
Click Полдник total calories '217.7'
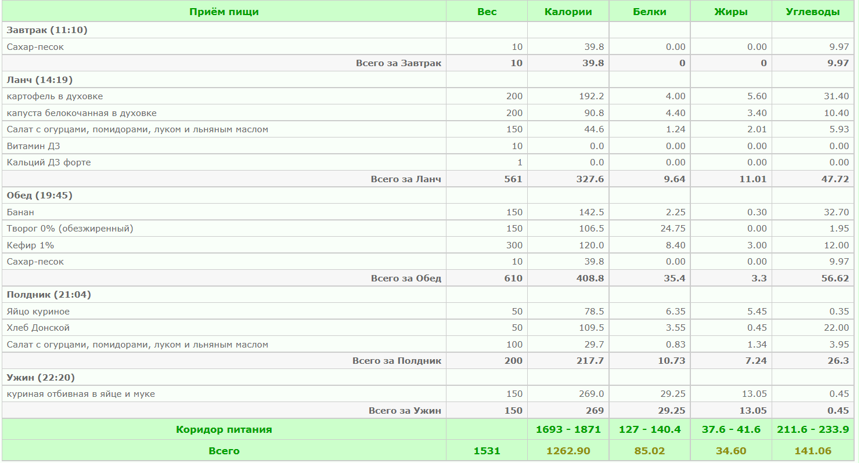coord(590,361)
